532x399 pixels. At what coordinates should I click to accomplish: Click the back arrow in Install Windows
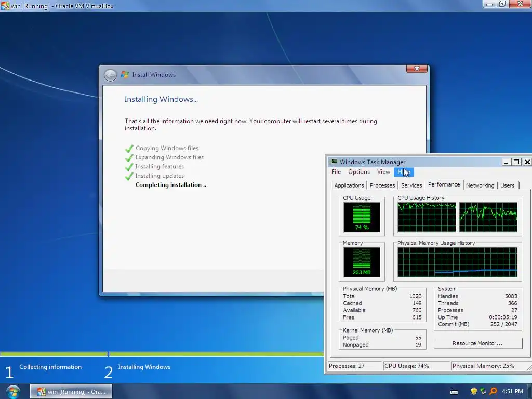[110, 75]
